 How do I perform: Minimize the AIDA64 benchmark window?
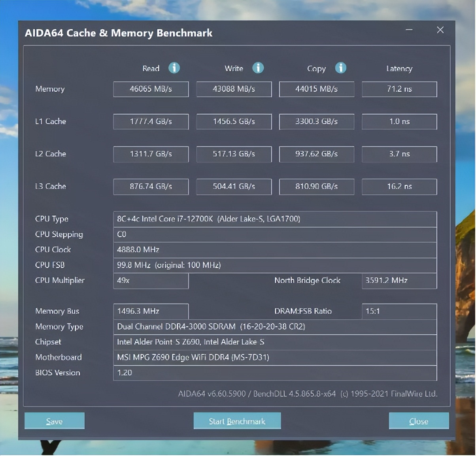[x=409, y=30]
